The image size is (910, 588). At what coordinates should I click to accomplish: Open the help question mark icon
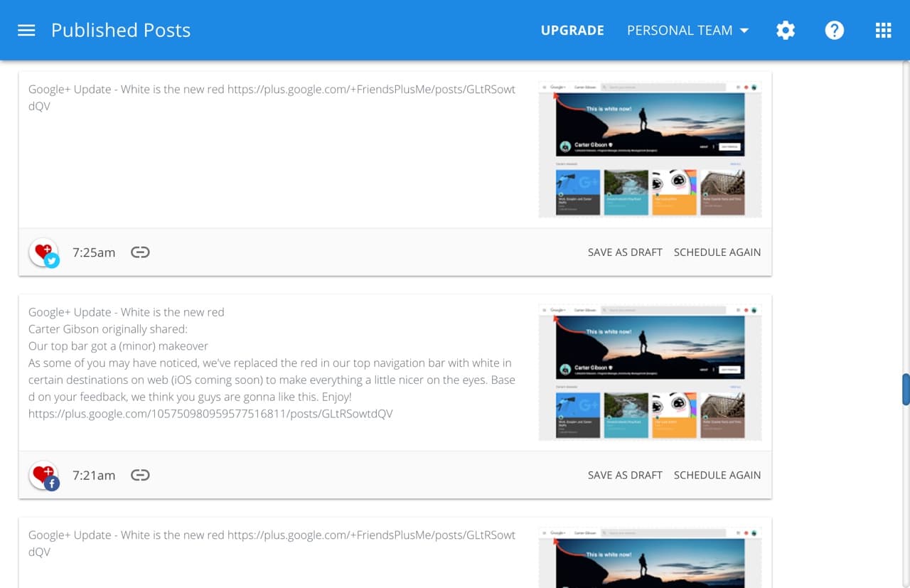pyautogui.click(x=835, y=31)
